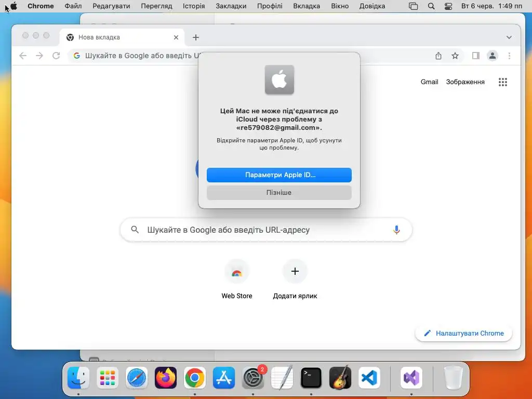Open the Історія menu
The height and width of the screenshot is (399, 532).
click(194, 6)
